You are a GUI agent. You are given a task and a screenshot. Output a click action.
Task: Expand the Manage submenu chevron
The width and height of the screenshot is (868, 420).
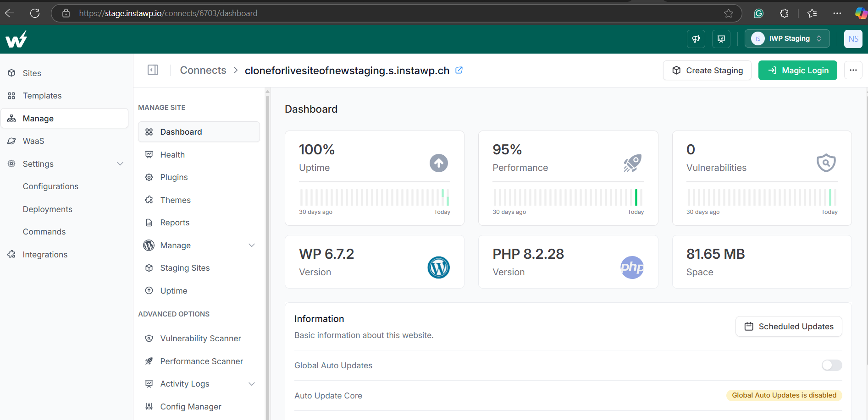pos(252,245)
